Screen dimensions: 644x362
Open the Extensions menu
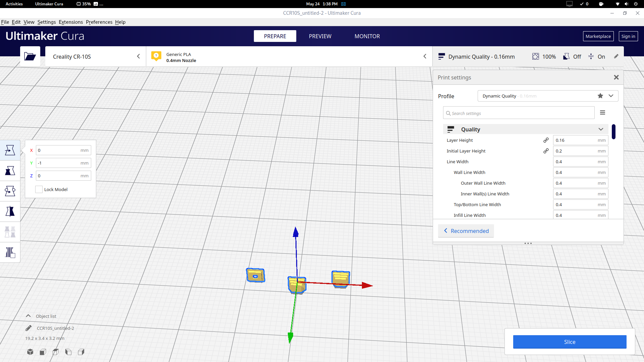71,22
